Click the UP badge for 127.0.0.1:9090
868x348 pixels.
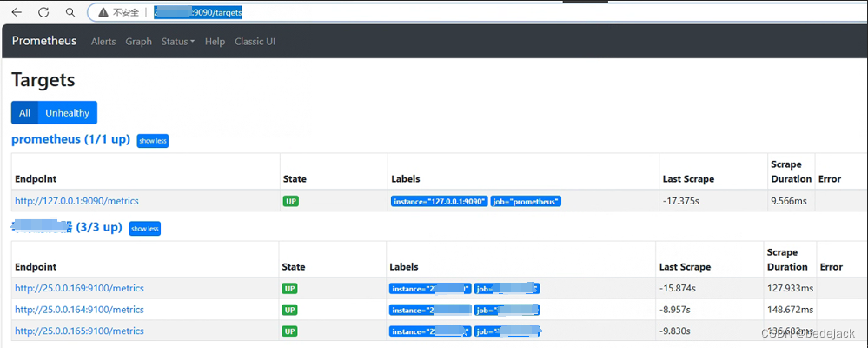[x=290, y=201]
